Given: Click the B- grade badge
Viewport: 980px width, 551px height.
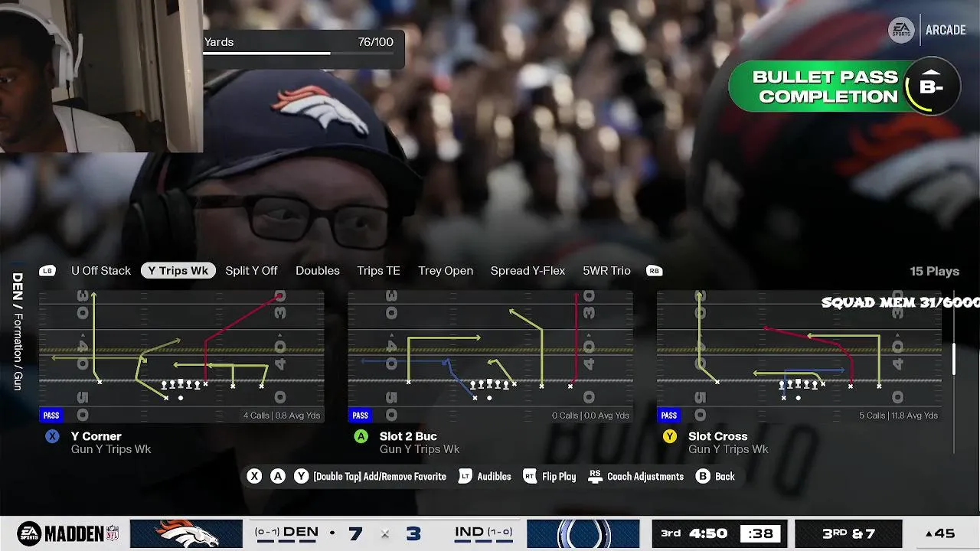Looking at the screenshot, I should click(931, 86).
